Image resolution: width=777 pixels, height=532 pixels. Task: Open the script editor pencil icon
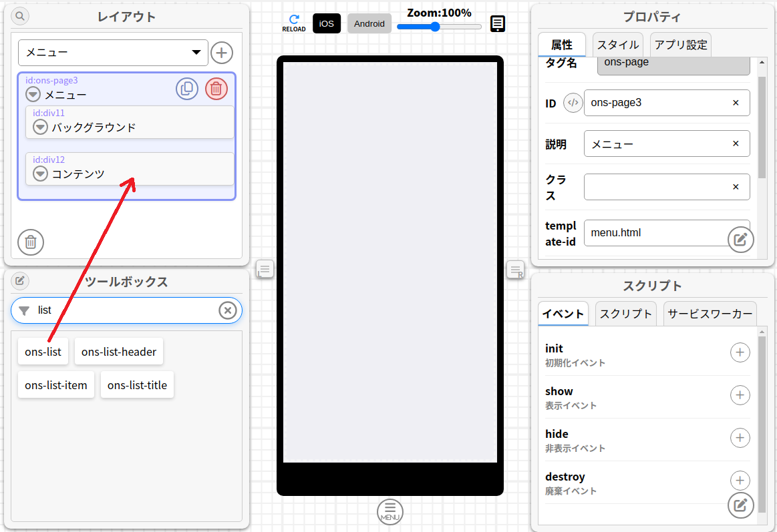[x=740, y=505]
